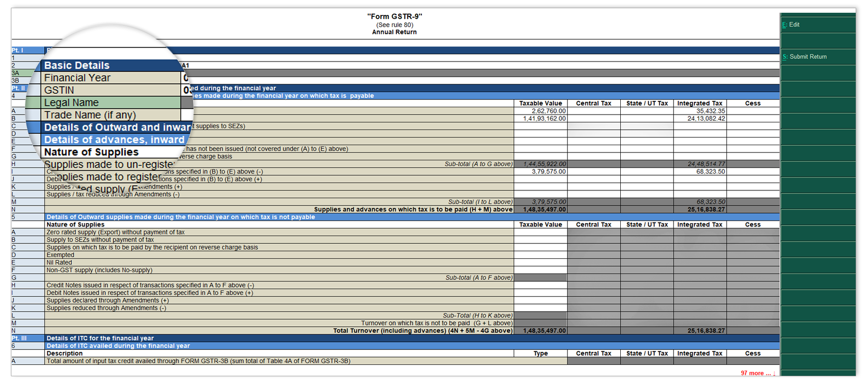Image resolution: width=868 pixels, height=389 pixels.
Task: Select Non-GST supply row
Action: 279,270
